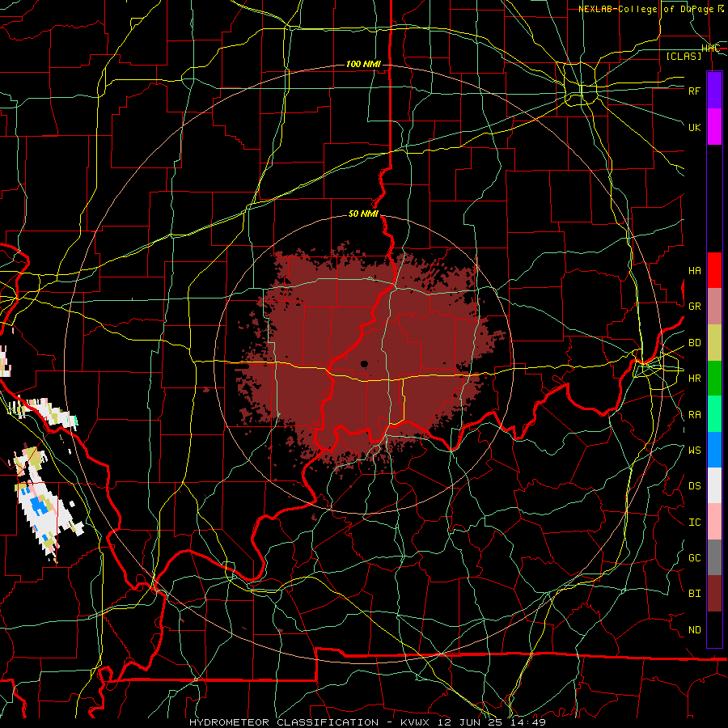Screen dimensions: 728x728
Task: Choose the blue WS legend swatch
Action: point(714,450)
